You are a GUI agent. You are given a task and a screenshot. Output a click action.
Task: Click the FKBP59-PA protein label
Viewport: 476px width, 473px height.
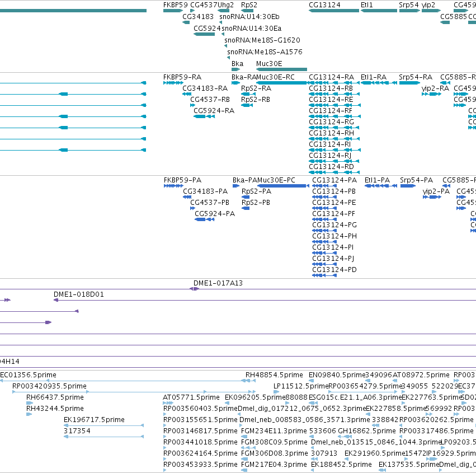point(182,180)
